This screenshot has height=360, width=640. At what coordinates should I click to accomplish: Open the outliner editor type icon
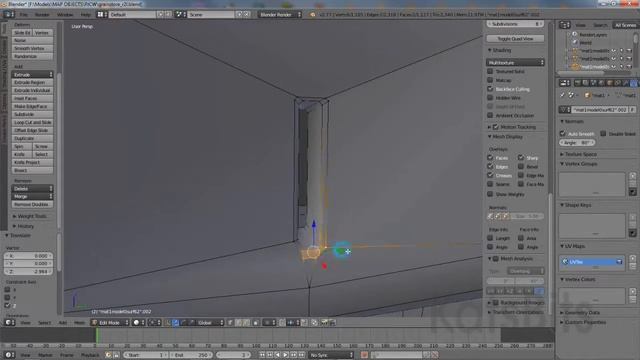(x=564, y=25)
